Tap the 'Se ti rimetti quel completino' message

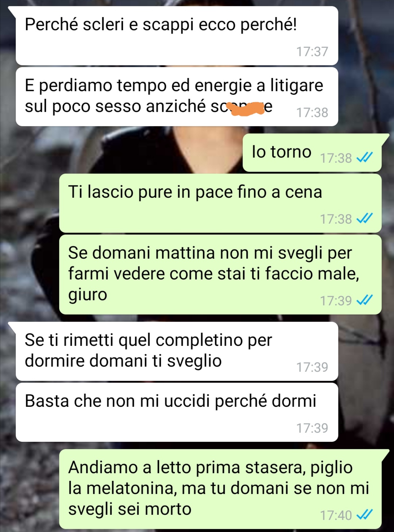(x=177, y=351)
